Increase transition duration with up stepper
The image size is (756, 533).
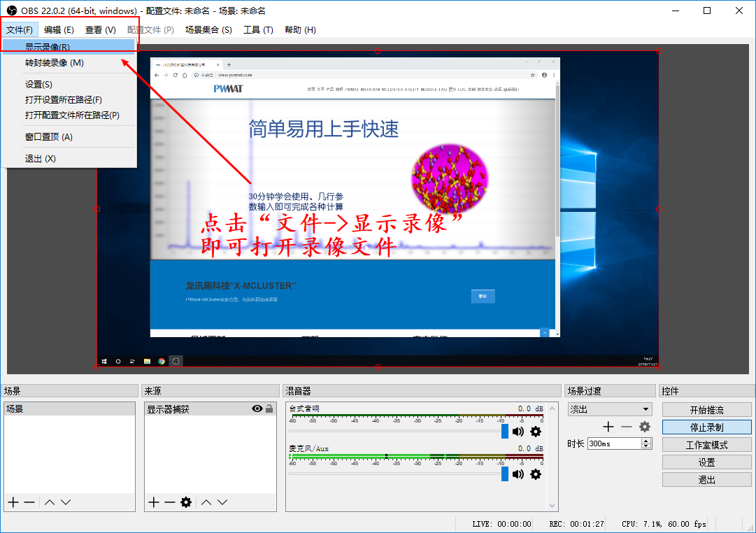click(647, 441)
